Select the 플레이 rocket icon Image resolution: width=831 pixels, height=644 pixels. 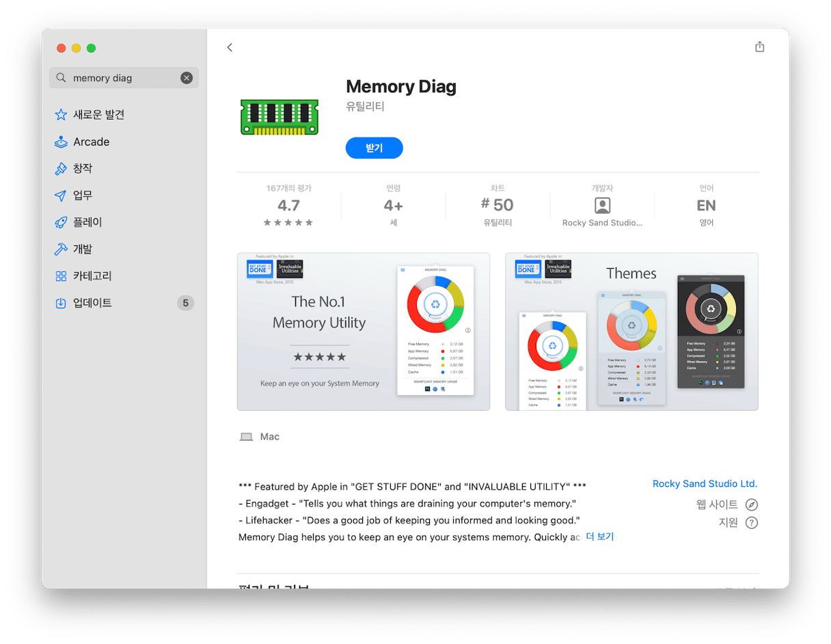tap(61, 222)
